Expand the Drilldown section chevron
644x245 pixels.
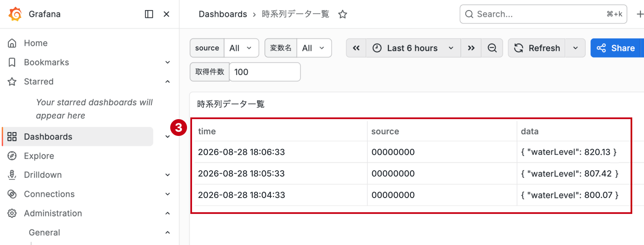168,175
